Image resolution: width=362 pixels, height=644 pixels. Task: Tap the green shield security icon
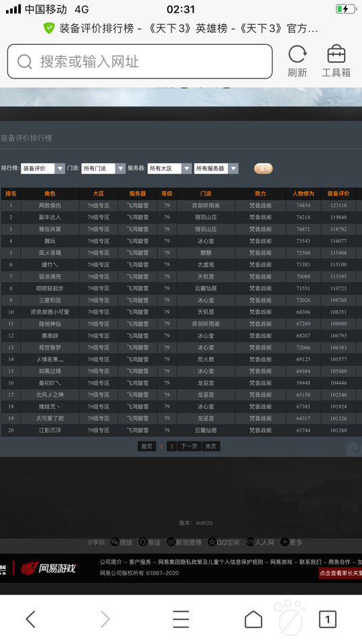(x=49, y=28)
